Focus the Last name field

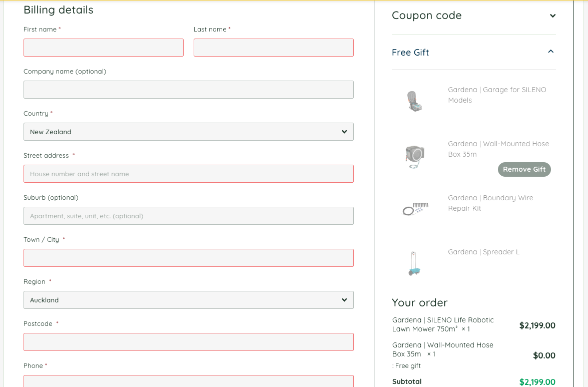pyautogui.click(x=273, y=48)
